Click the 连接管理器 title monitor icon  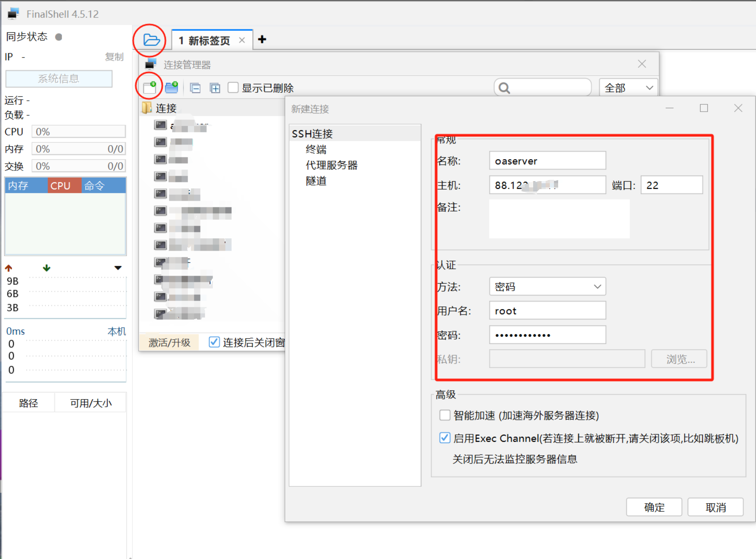click(151, 64)
